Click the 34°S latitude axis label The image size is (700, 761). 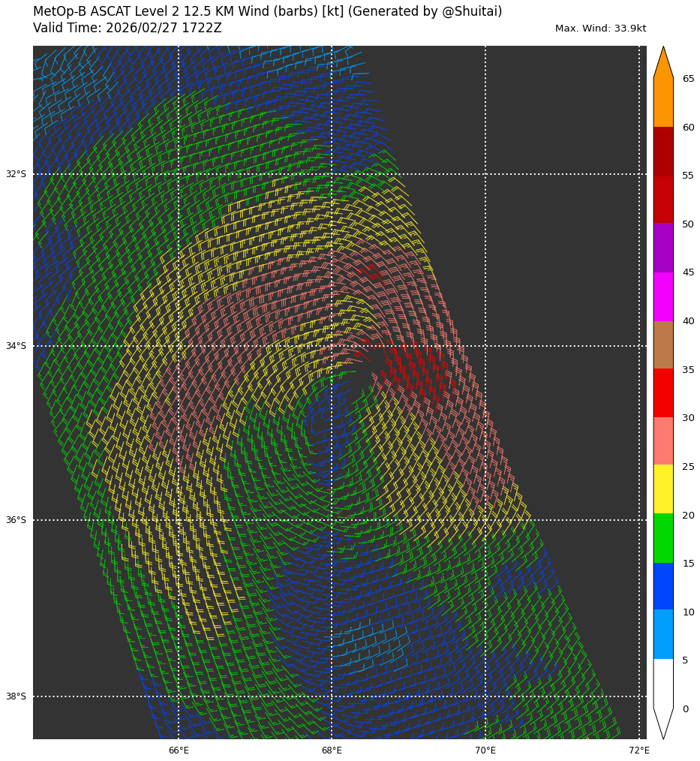16,346
